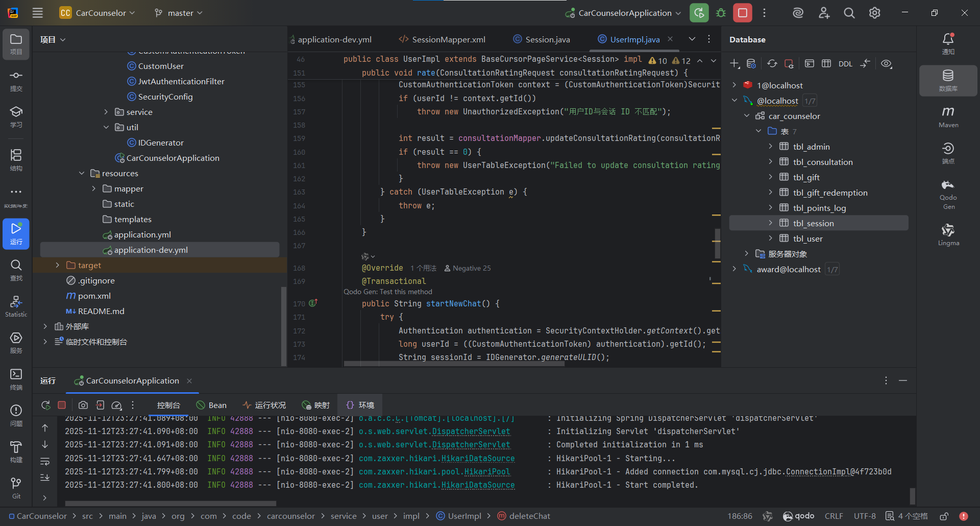Open the Endpoints tool window
This screenshot has width=980, height=526.
coord(948,153)
